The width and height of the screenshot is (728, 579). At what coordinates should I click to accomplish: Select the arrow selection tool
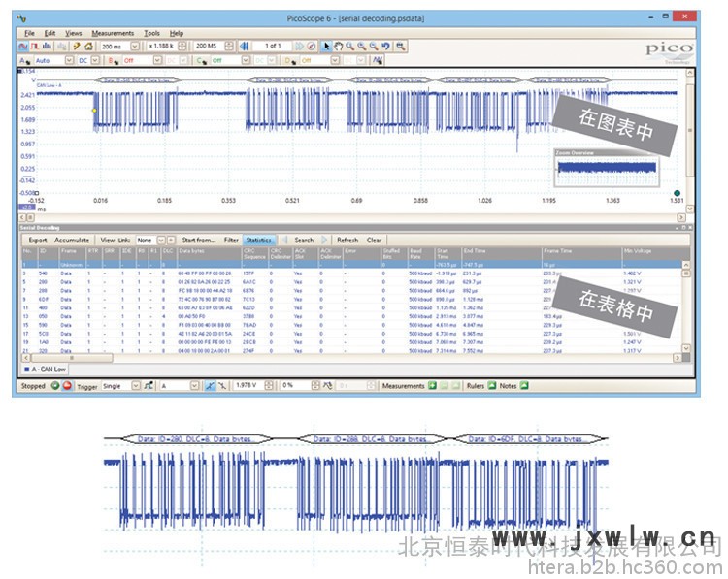(x=327, y=46)
